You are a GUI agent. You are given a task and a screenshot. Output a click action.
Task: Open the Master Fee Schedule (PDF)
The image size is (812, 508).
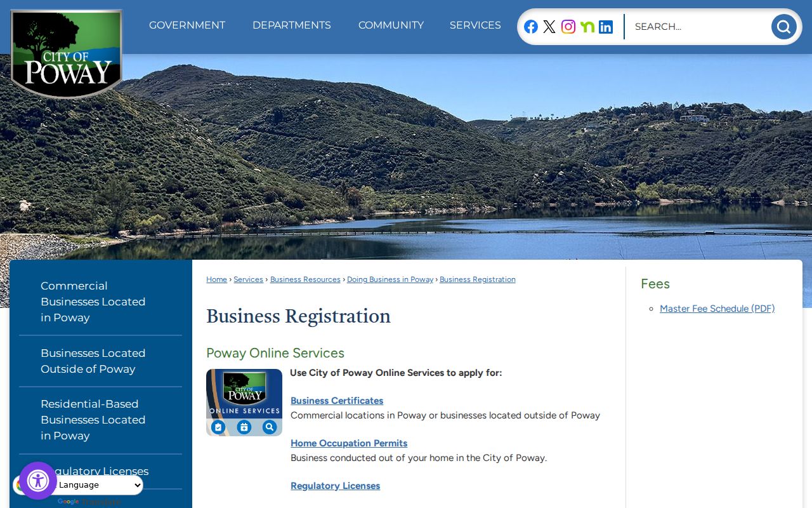717,309
